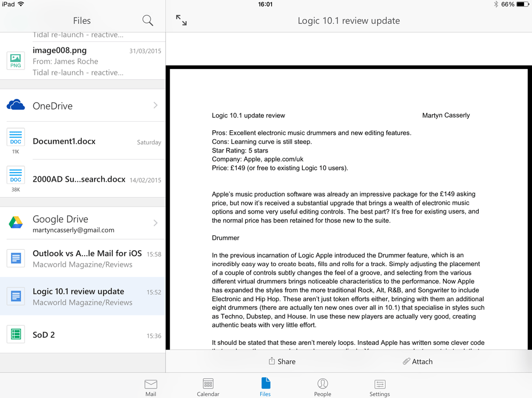Open the Settings tab
Viewport: 532px width, 398px height.
(x=380, y=388)
